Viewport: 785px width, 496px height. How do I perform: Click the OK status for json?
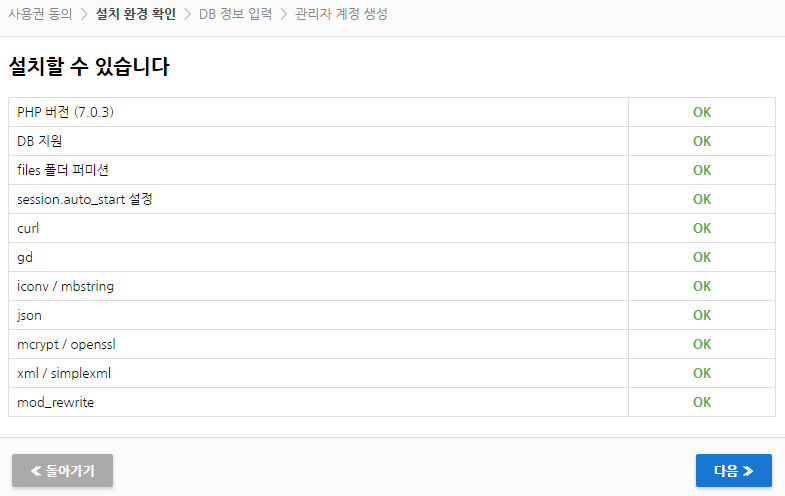702,315
